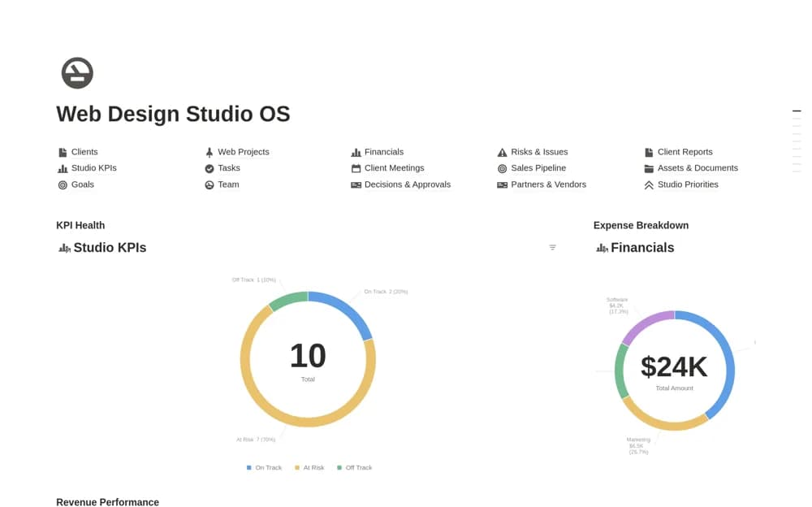Open the Clients page link

coord(84,152)
